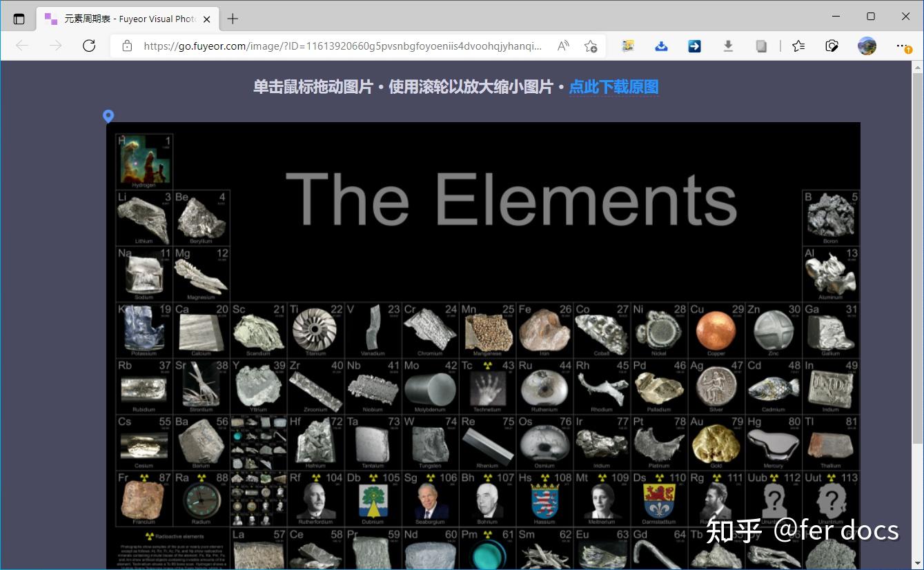Viewport: 924px width, 570px height.
Task: View recent Downloads
Action: pos(728,45)
